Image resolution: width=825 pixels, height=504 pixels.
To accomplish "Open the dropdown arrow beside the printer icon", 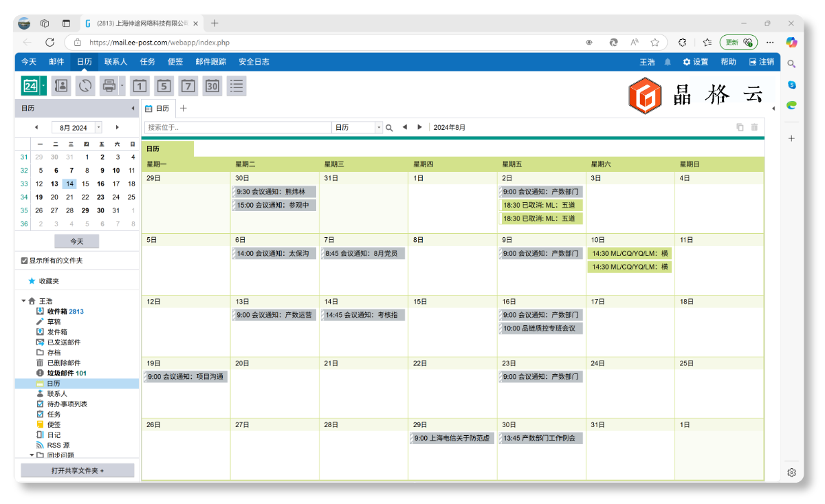I will 122,86.
